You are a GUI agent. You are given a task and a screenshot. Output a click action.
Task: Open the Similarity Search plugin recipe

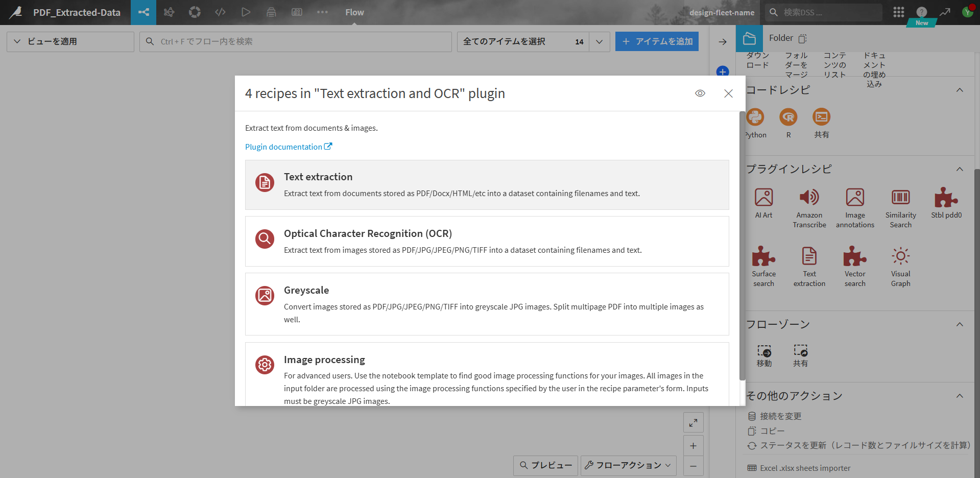900,198
